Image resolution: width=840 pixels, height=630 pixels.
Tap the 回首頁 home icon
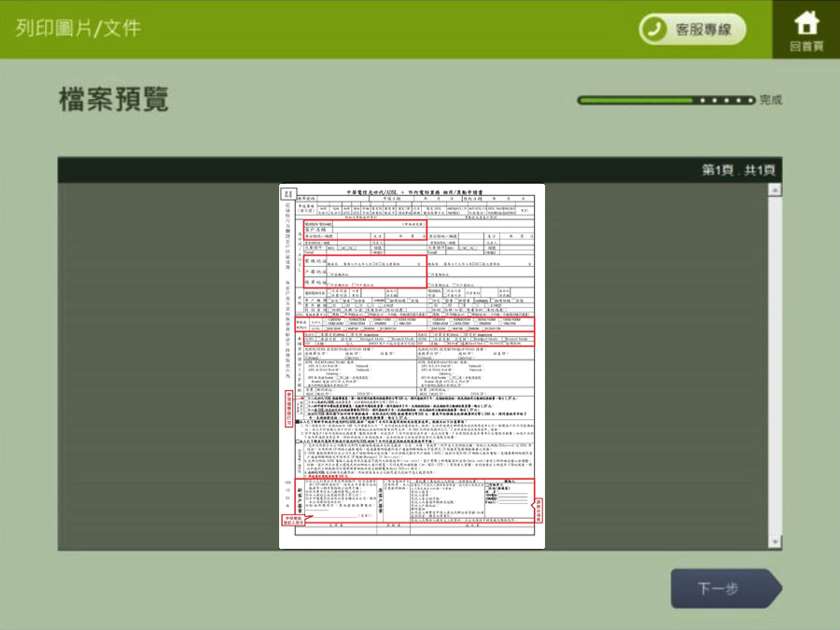(805, 28)
